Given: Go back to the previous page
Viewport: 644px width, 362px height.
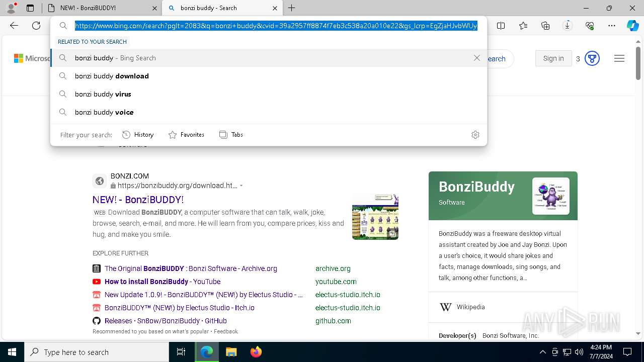Looking at the screenshot, I should tap(14, 26).
